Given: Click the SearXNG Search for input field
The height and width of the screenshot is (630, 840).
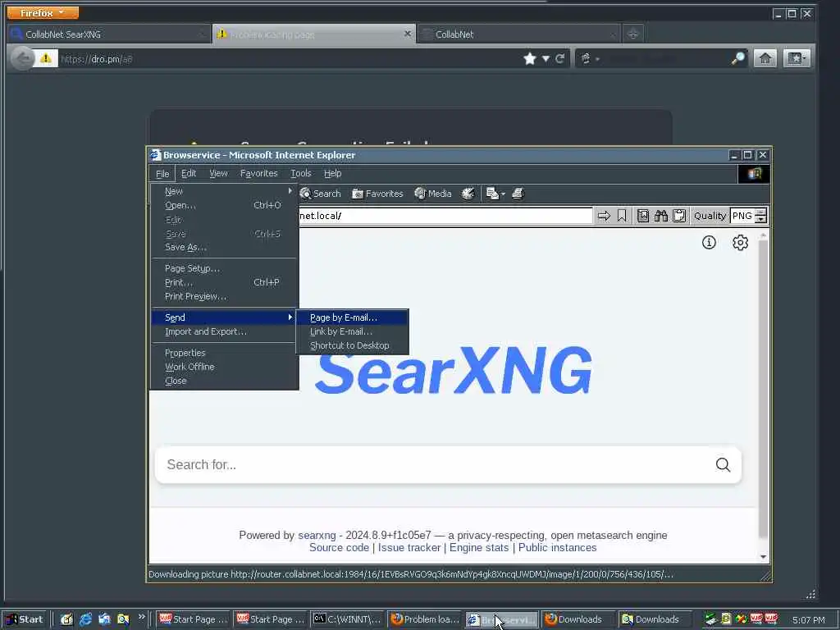Looking at the screenshot, I should 436,464.
